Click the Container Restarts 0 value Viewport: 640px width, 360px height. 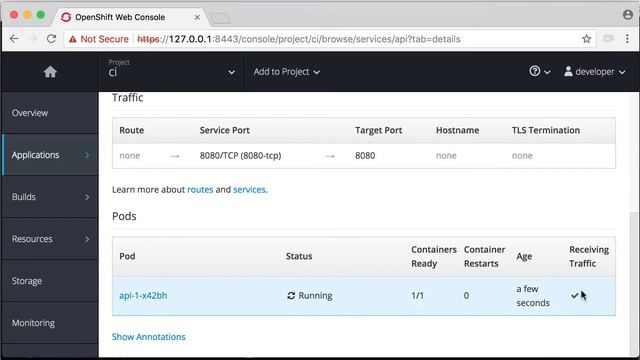point(466,296)
